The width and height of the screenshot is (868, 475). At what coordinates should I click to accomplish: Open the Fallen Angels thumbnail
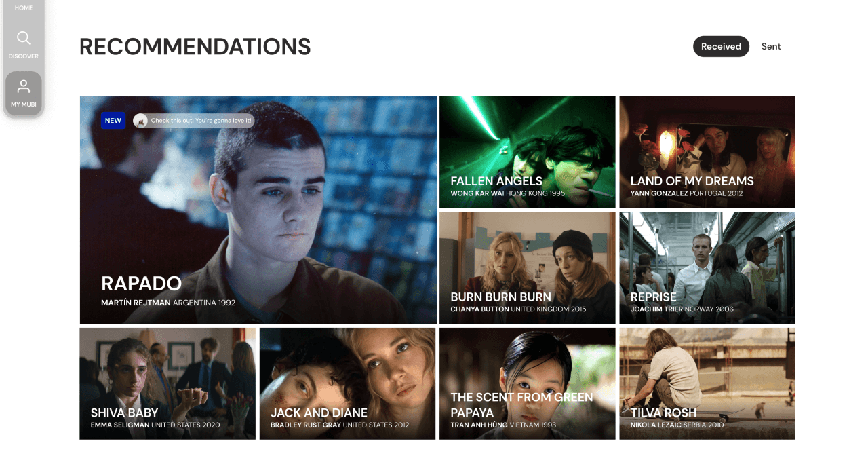pyautogui.click(x=528, y=152)
